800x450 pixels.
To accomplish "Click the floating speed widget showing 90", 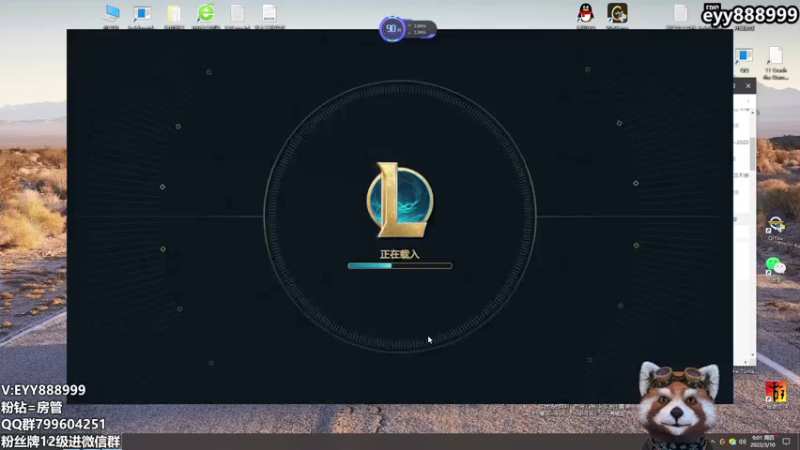I will click(x=407, y=29).
